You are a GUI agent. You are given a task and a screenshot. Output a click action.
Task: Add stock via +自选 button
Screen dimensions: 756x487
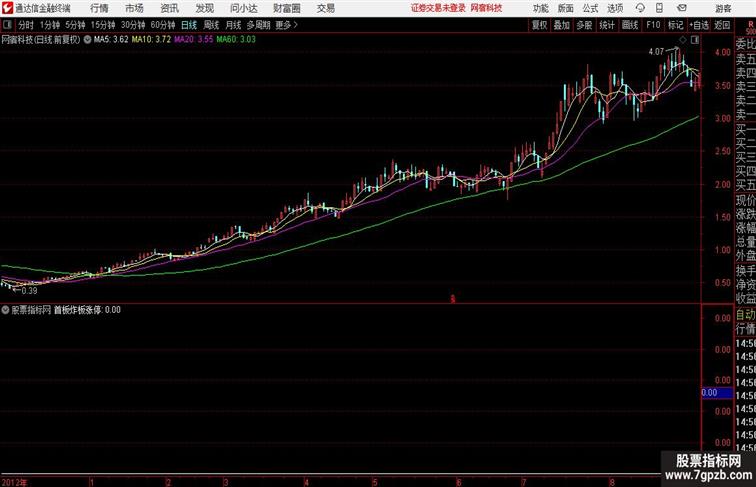point(699,25)
